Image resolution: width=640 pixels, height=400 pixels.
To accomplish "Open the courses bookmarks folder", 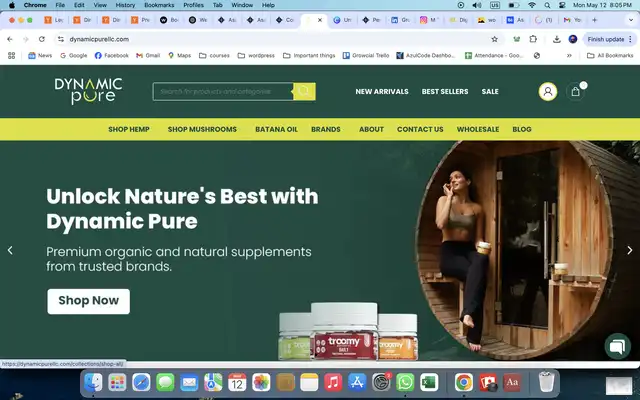I will (214, 56).
